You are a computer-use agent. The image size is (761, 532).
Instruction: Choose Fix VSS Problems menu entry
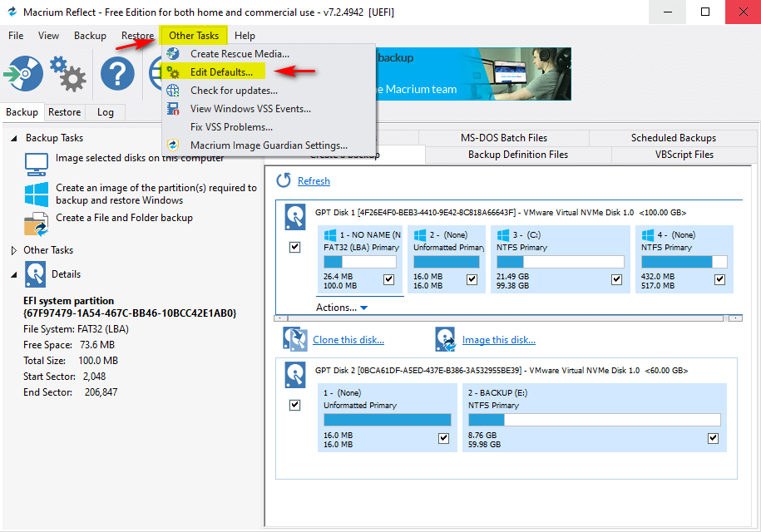[x=269, y=127]
